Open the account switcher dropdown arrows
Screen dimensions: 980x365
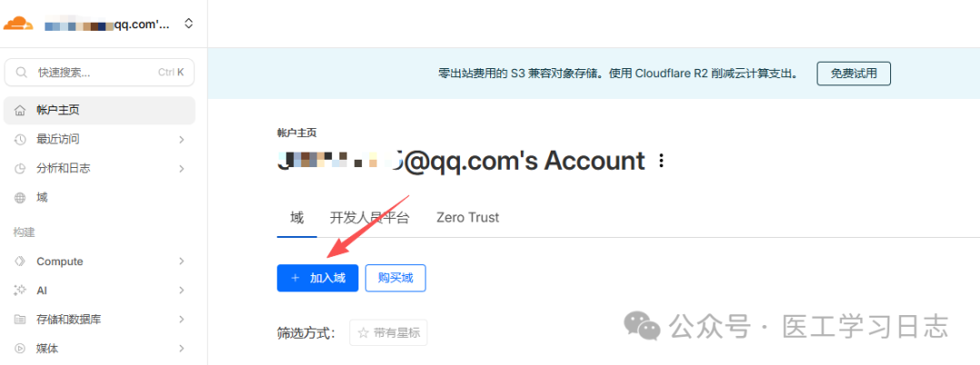point(189,25)
